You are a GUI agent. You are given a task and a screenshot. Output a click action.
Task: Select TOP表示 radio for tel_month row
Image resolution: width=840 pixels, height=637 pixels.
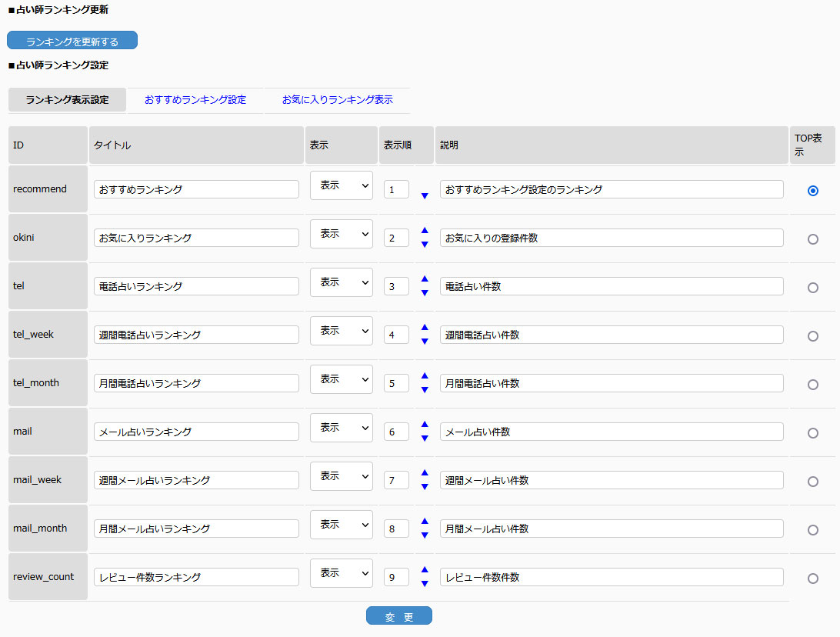tap(812, 385)
